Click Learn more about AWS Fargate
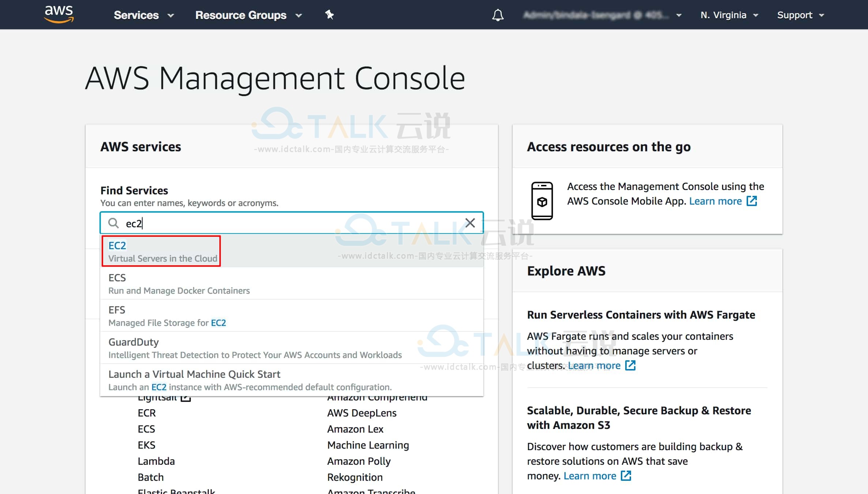The image size is (868, 494). tap(594, 365)
